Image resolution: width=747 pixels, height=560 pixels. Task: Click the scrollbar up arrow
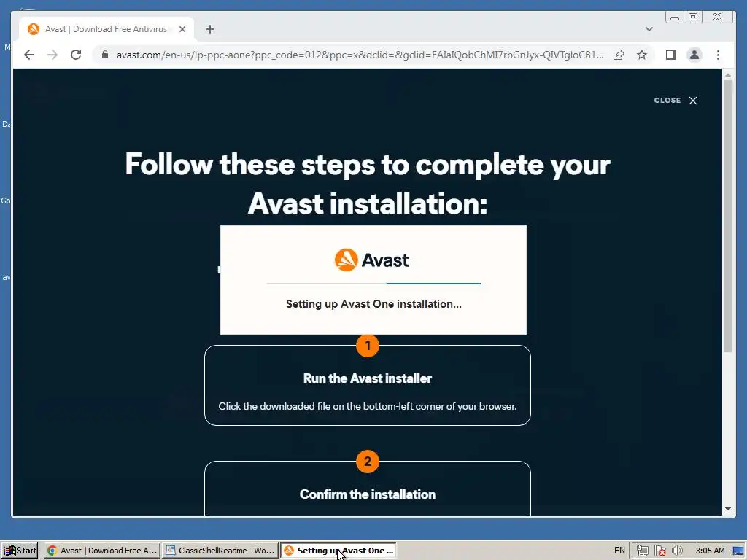727,75
